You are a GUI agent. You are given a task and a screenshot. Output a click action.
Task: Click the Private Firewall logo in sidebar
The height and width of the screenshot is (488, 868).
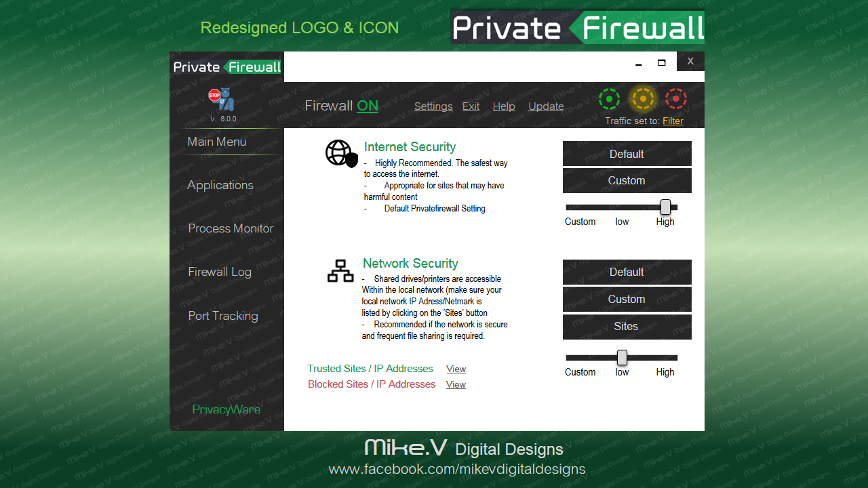click(x=227, y=67)
